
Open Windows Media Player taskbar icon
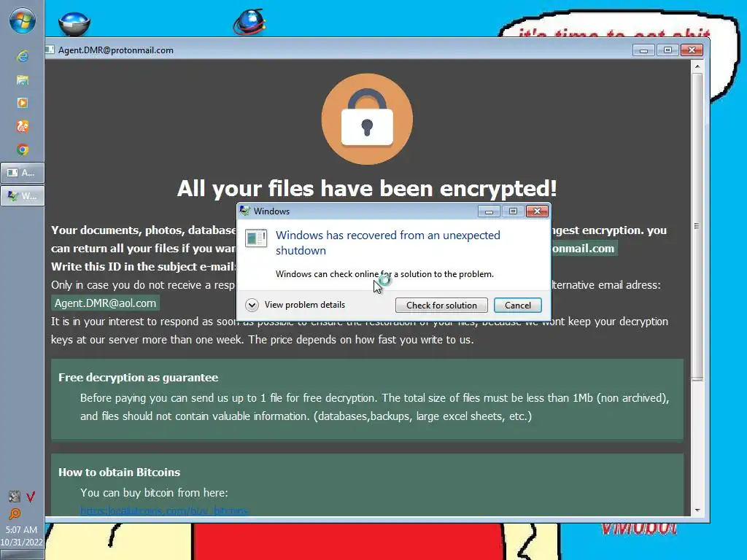[23, 103]
